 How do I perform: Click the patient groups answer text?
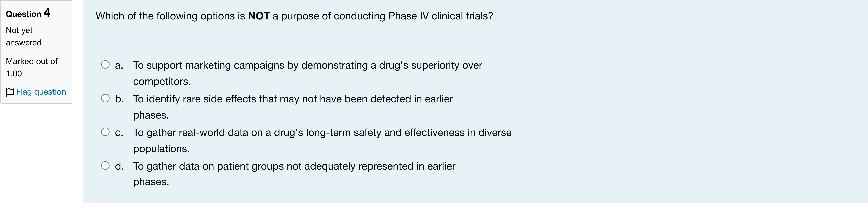(x=294, y=174)
